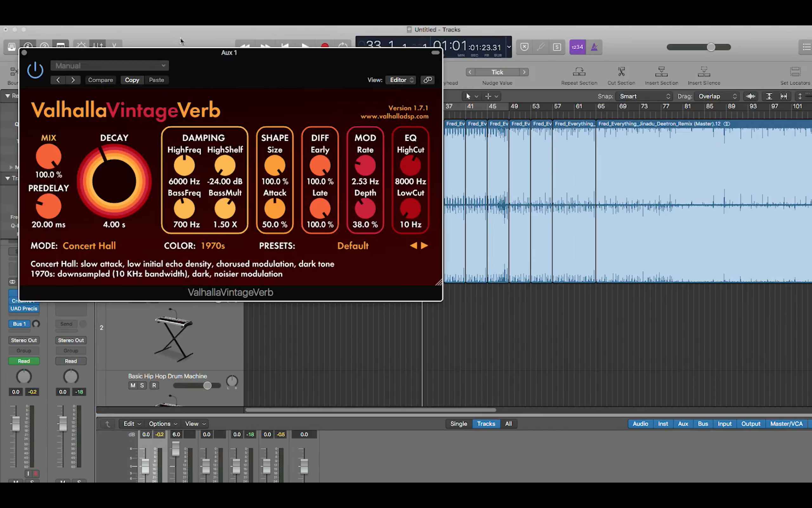Open www.valhalladsp.com link
Viewport: 812px width, 508px height.
394,116
